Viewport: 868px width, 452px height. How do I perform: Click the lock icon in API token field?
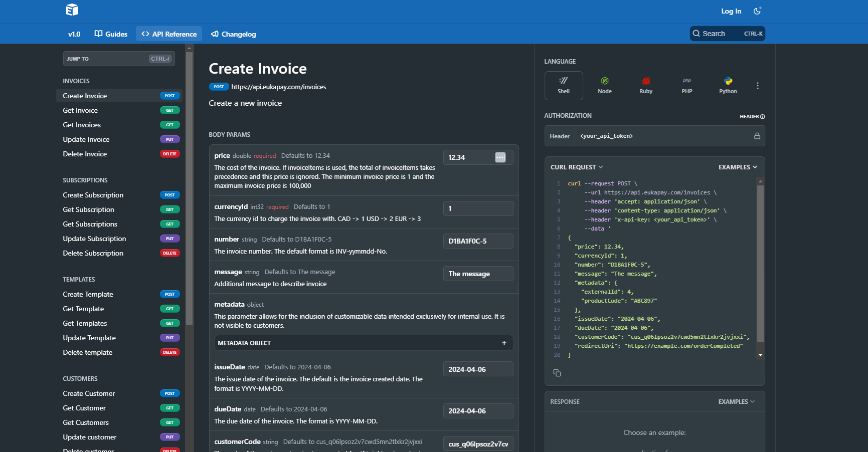click(757, 136)
